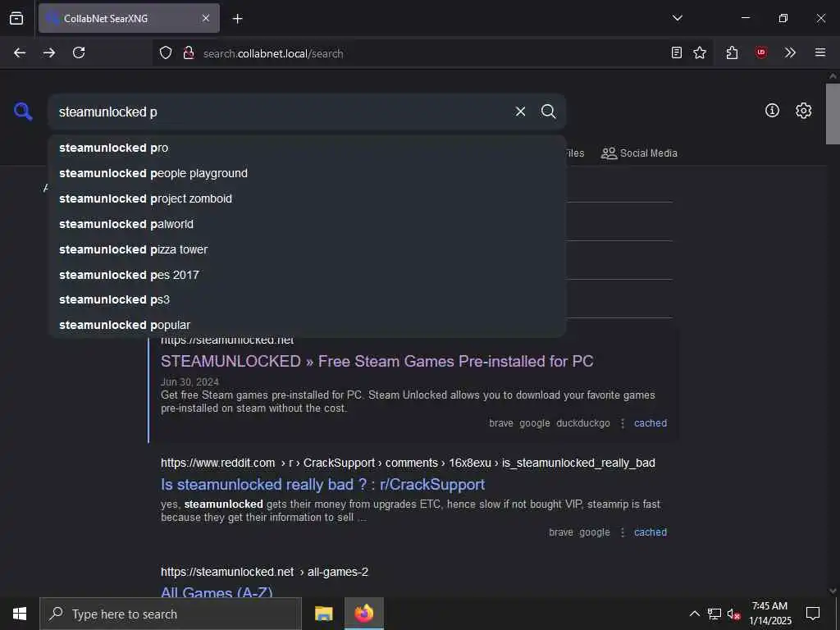View site security lock info
This screenshot has width=840, height=630.
(x=189, y=53)
